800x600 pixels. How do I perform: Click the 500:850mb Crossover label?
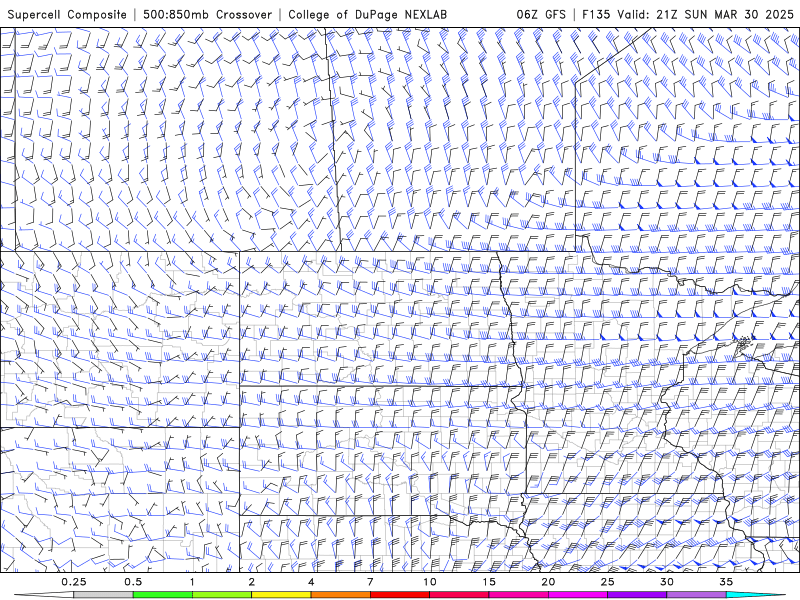[x=208, y=14]
